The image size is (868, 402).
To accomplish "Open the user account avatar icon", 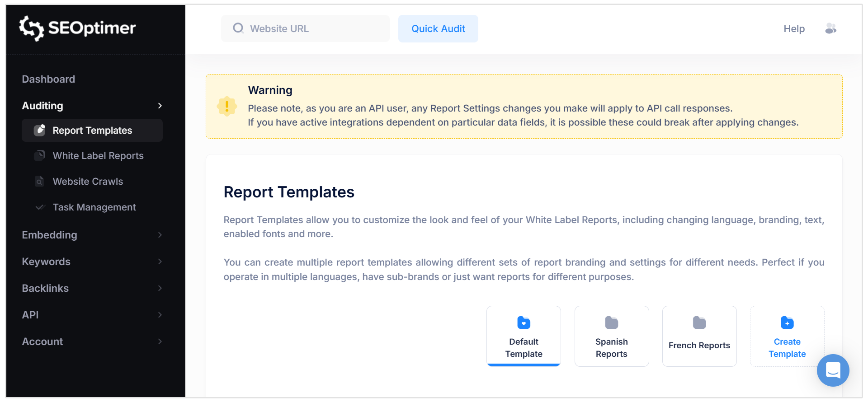I will [830, 28].
